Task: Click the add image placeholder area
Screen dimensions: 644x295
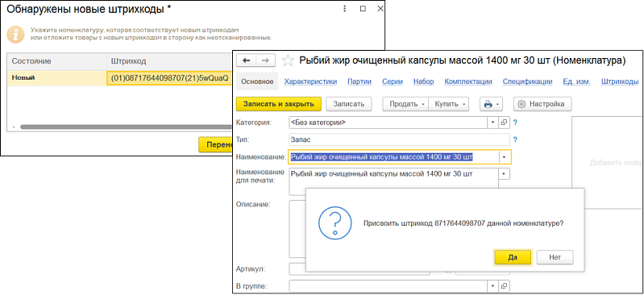Action: tap(608, 162)
